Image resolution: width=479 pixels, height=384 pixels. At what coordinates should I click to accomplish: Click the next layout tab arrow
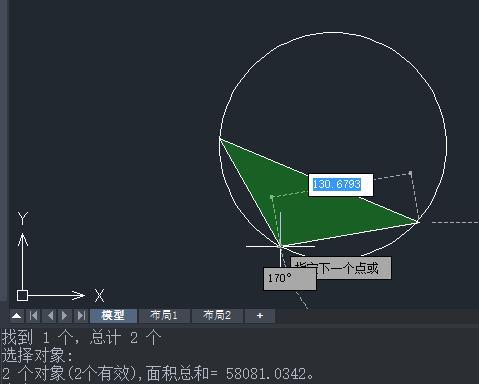(x=65, y=315)
